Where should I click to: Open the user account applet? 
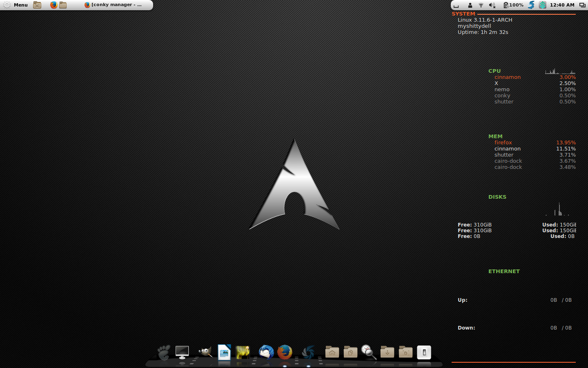point(470,5)
